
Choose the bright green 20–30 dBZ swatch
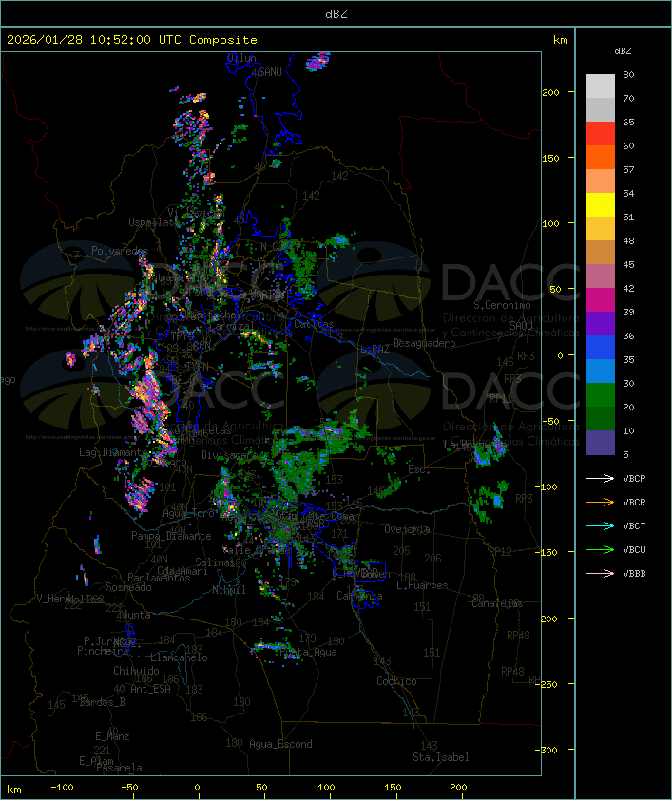pos(600,394)
